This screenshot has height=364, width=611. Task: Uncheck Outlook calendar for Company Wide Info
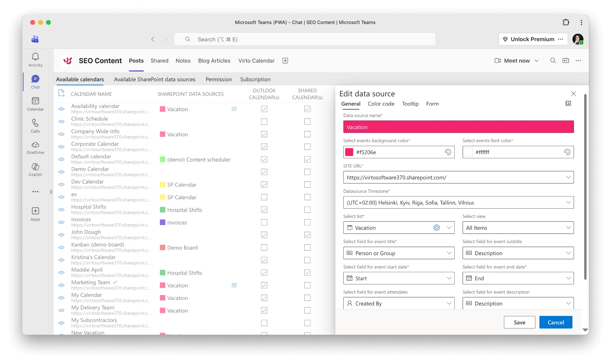point(264,134)
